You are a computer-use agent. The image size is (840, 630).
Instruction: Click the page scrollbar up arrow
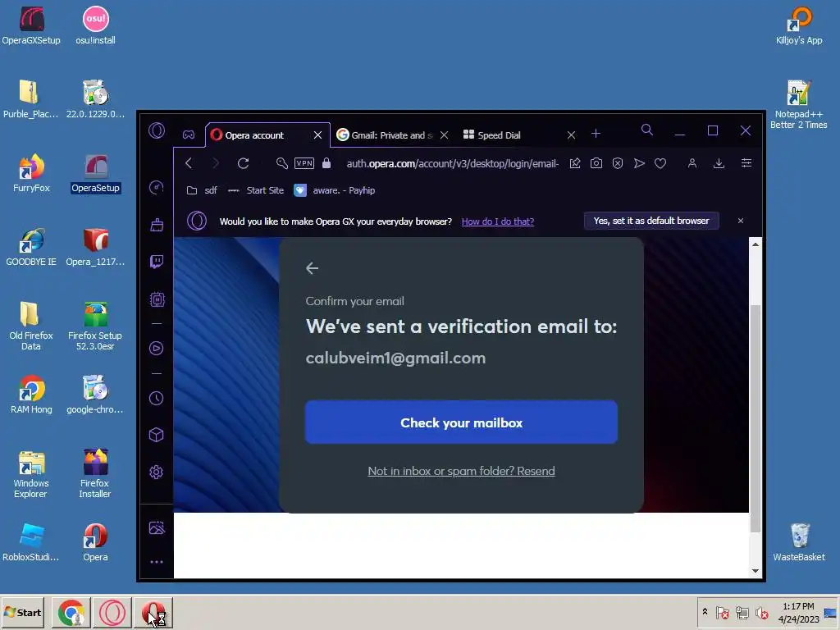[x=756, y=244]
